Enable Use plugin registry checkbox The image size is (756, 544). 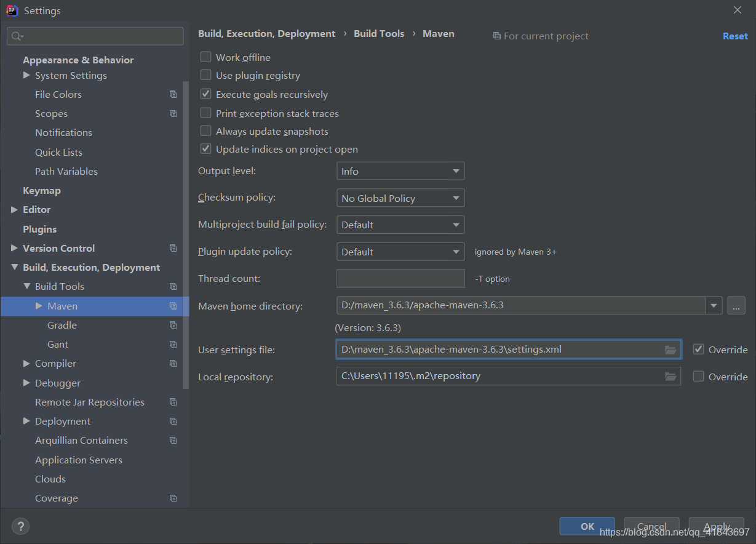pyautogui.click(x=206, y=74)
